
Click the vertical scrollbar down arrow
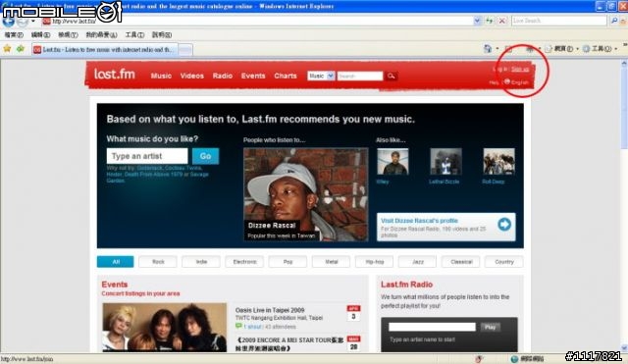(624, 348)
